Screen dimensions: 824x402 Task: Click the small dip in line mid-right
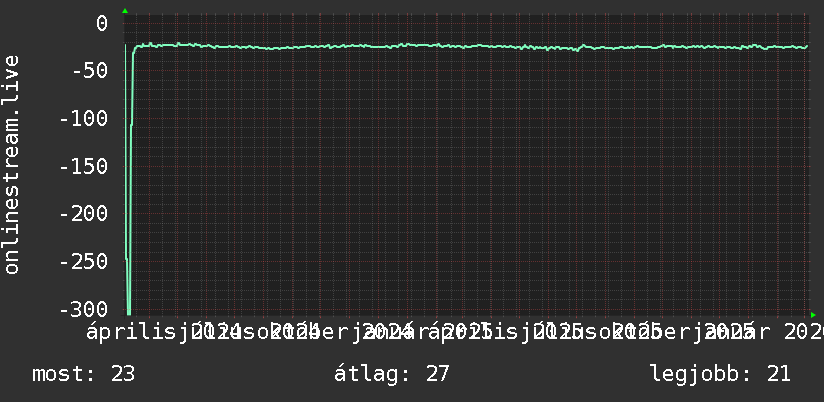578,50
